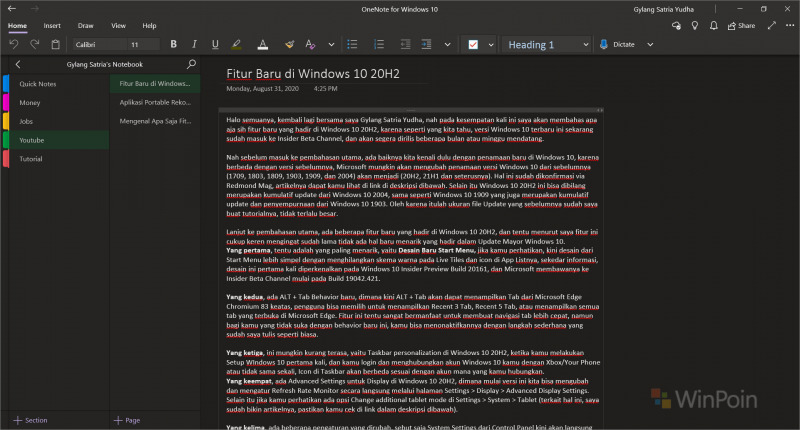
Task: Open the Aplikasi Portable Reko page
Action: point(155,102)
